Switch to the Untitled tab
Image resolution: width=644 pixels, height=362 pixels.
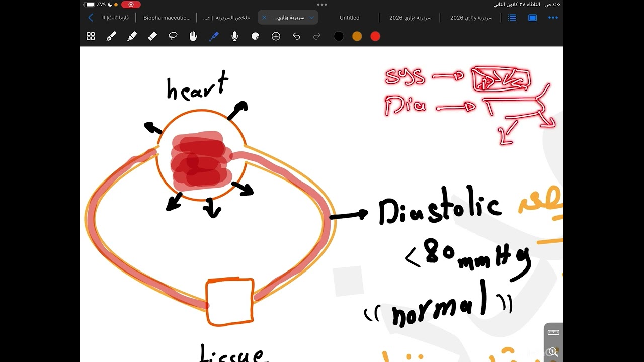pyautogui.click(x=349, y=18)
